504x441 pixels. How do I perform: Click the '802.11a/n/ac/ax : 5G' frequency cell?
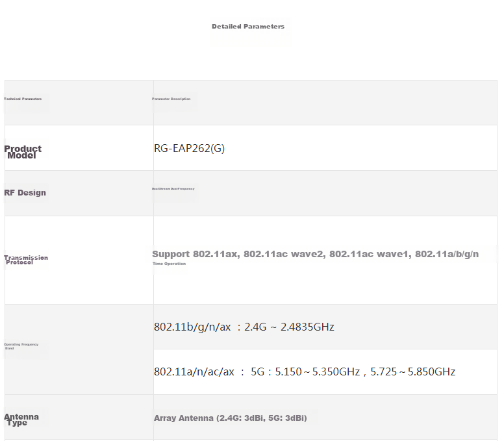[x=325, y=372]
